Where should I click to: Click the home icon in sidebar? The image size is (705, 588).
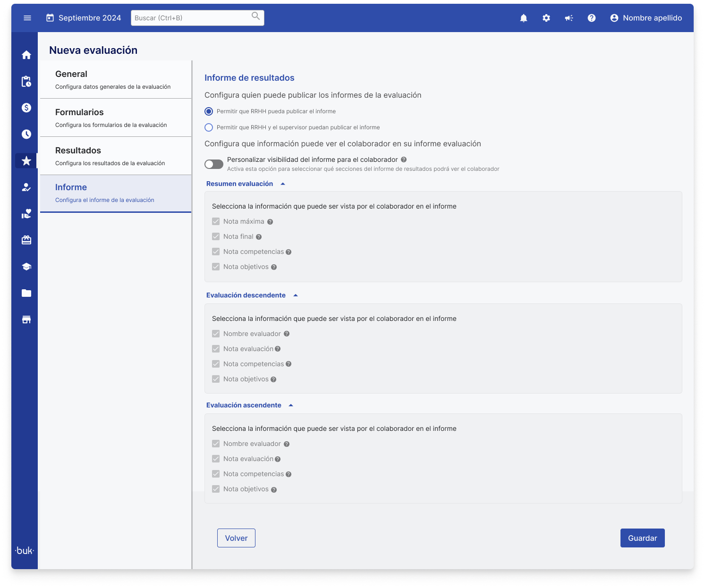(x=26, y=55)
